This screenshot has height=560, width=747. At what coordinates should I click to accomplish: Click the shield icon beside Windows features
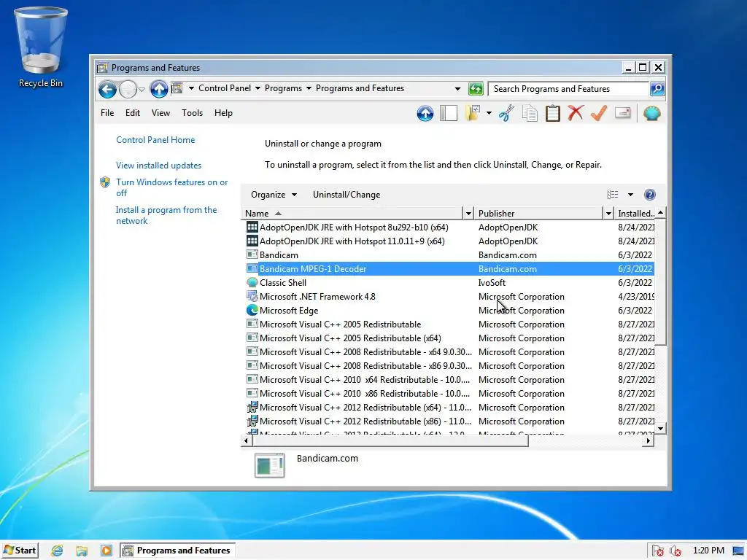click(105, 182)
